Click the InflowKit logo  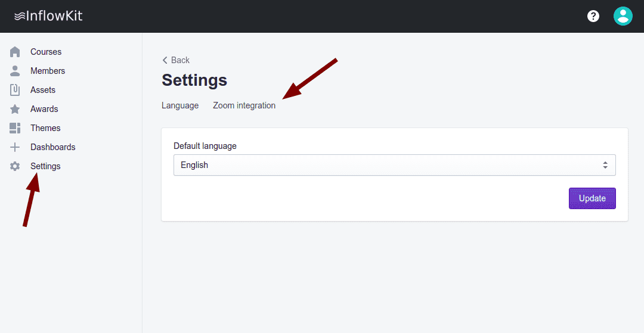point(48,16)
